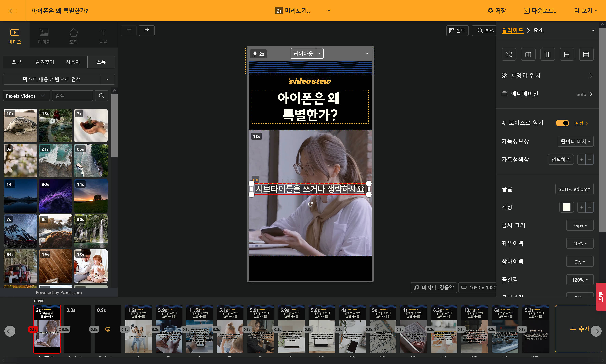Select the fullscreen layout icon
This screenshot has width=606, height=364.
click(x=509, y=54)
